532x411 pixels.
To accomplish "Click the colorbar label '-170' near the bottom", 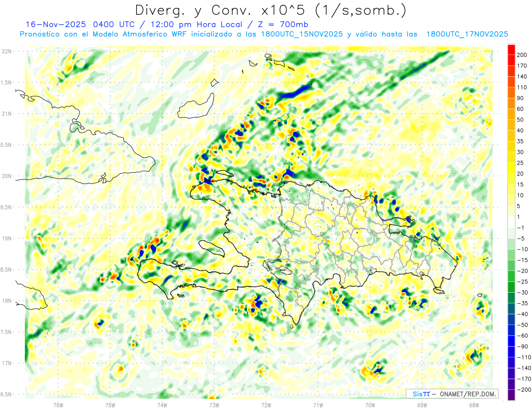I will (x=524, y=379).
